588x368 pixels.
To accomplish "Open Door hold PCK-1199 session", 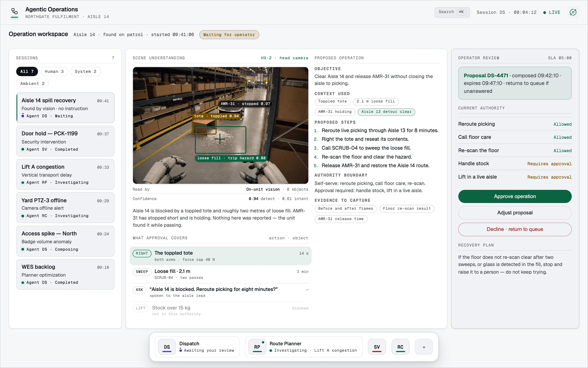I will (65, 141).
